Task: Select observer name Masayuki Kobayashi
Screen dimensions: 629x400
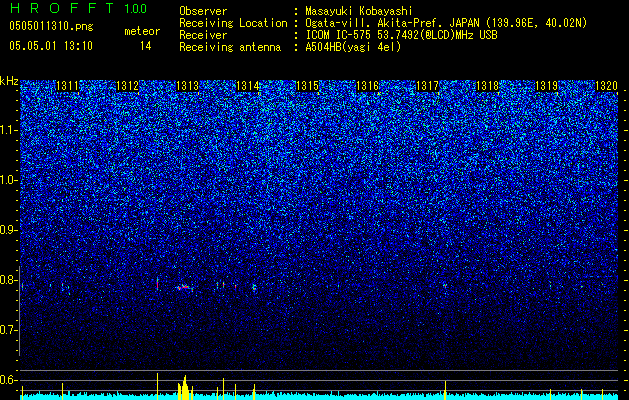Action: pos(359,11)
